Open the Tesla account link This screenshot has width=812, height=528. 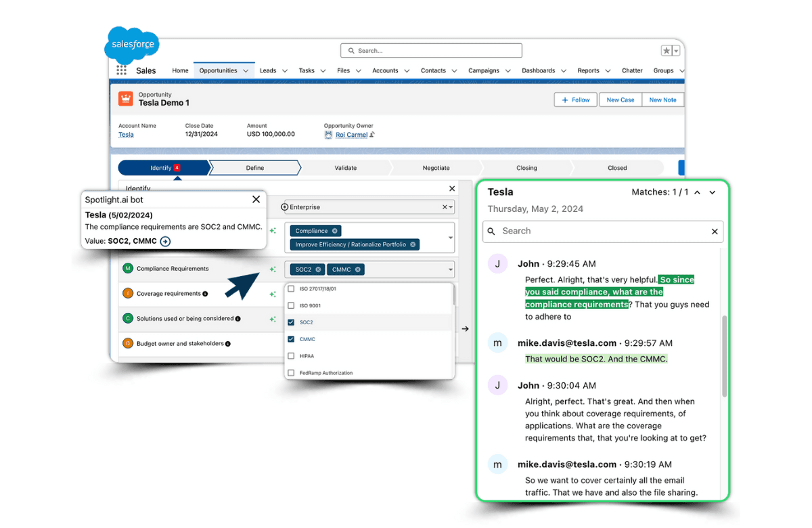(x=126, y=135)
